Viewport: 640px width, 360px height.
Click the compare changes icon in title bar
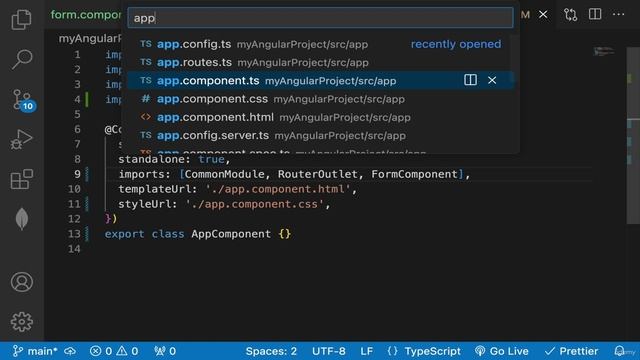click(x=570, y=15)
